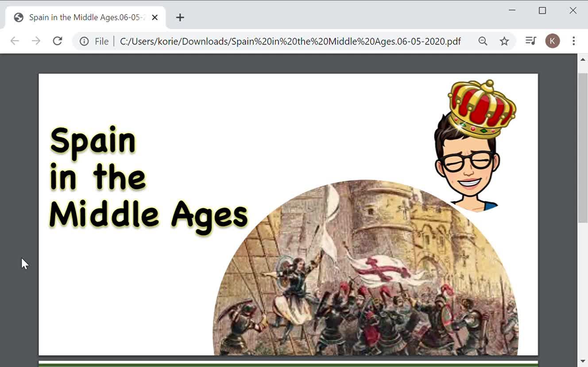Close the Spain in the Middle Ages tab

click(x=155, y=18)
